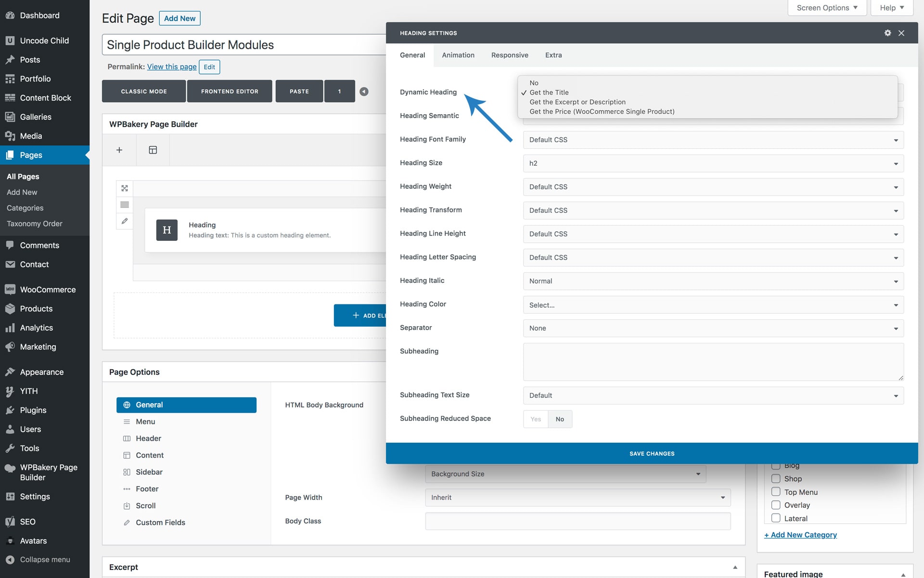Check the Shop category checkbox

click(x=776, y=478)
